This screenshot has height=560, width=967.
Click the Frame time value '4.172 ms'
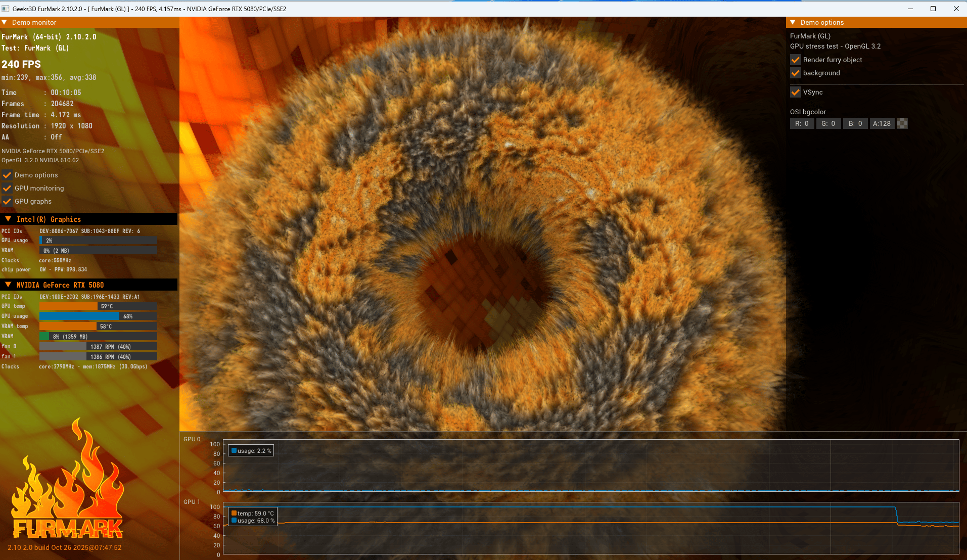point(66,115)
